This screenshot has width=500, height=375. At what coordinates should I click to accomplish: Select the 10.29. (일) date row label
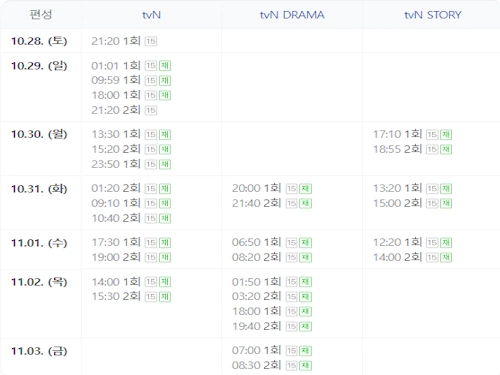point(39,66)
